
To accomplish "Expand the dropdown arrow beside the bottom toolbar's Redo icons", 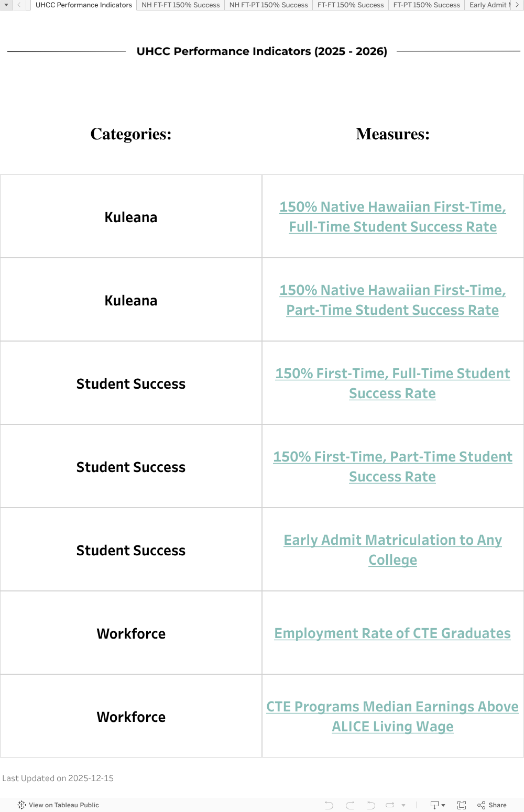I will point(403,805).
